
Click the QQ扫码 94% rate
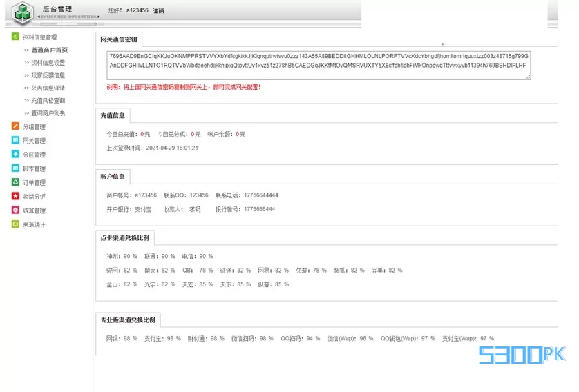click(x=300, y=339)
